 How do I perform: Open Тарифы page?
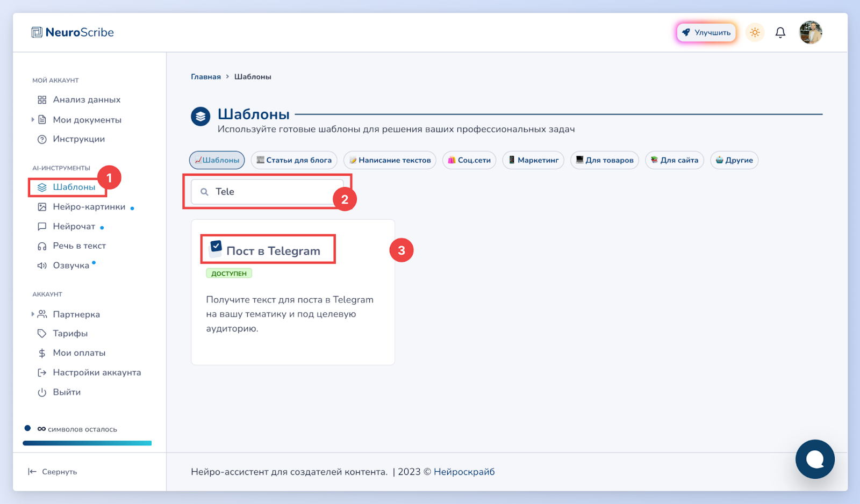70,334
